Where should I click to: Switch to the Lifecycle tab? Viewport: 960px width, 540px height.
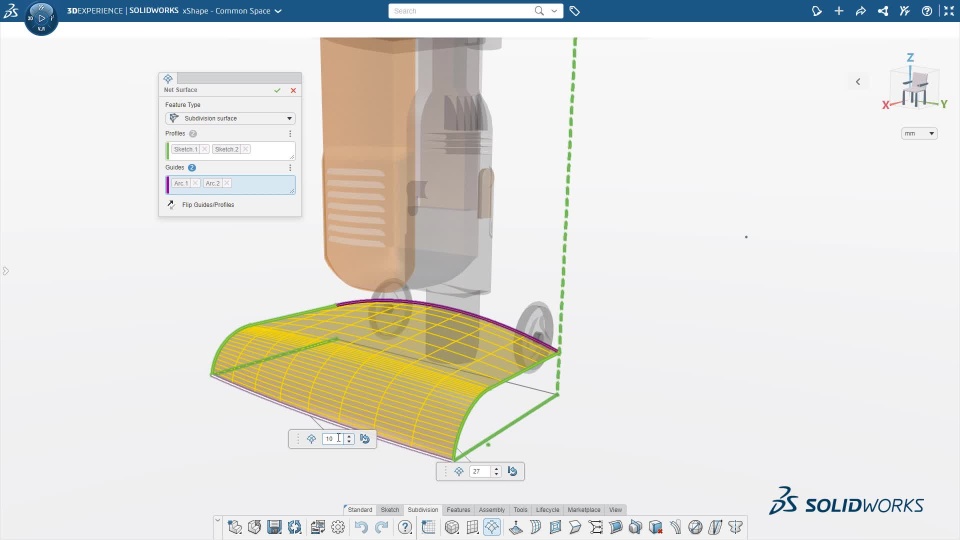tap(547, 509)
